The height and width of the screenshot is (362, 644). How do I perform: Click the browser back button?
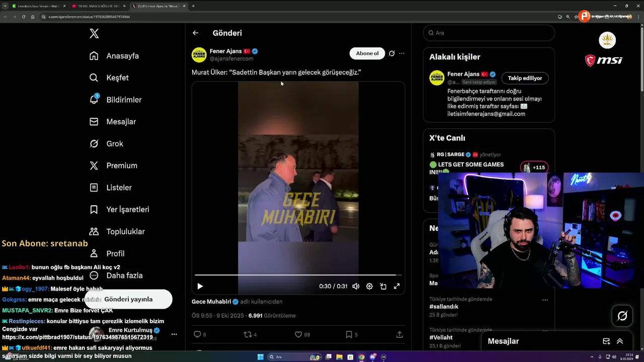6,17
